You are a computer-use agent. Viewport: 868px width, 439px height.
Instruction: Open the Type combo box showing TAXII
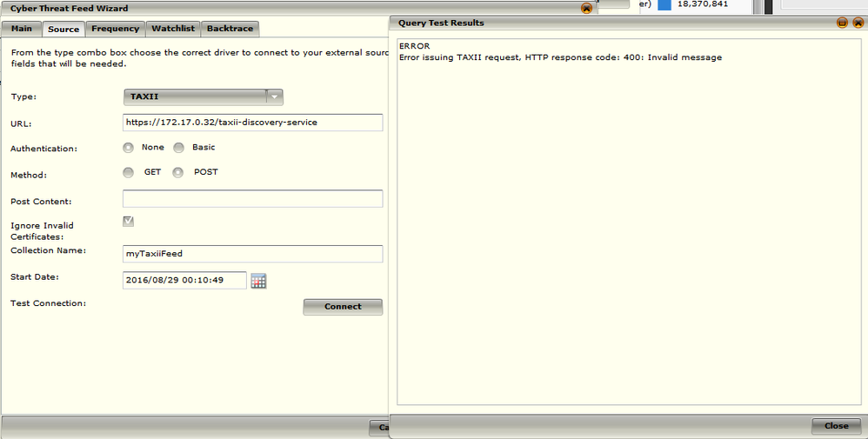point(204,96)
